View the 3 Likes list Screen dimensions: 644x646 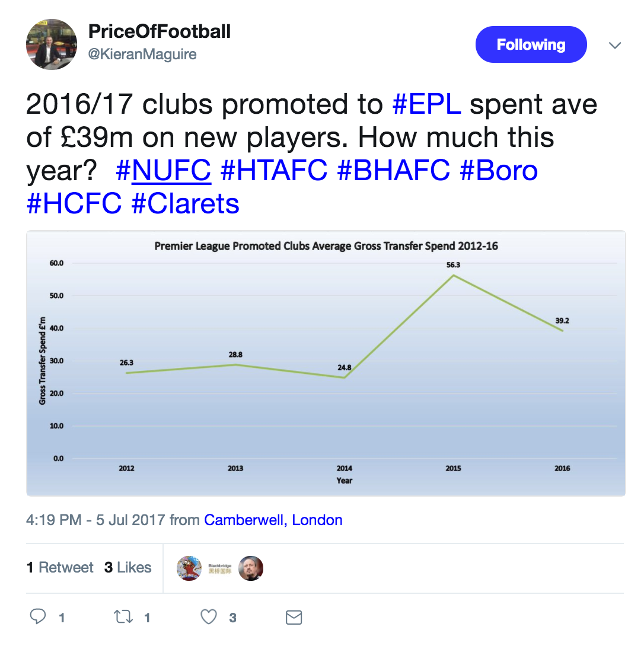128,567
